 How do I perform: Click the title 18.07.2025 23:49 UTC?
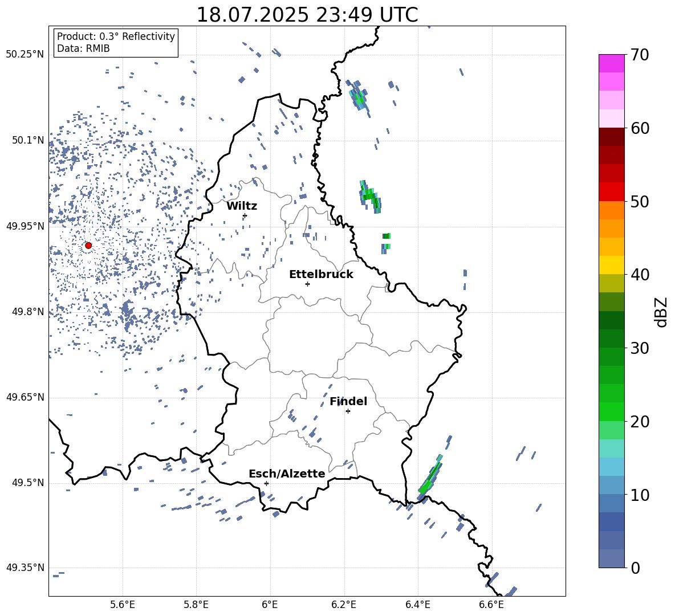click(307, 15)
